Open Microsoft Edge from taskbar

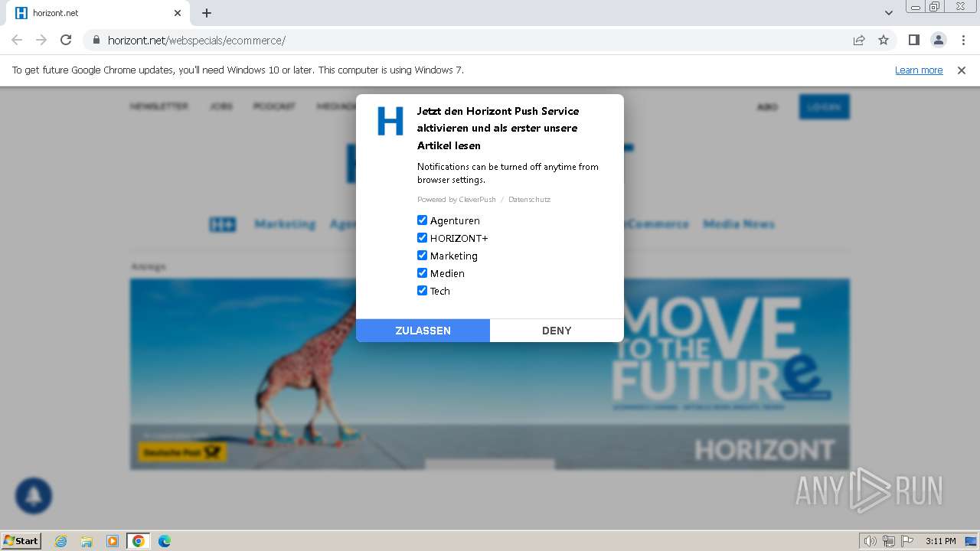pos(165,541)
